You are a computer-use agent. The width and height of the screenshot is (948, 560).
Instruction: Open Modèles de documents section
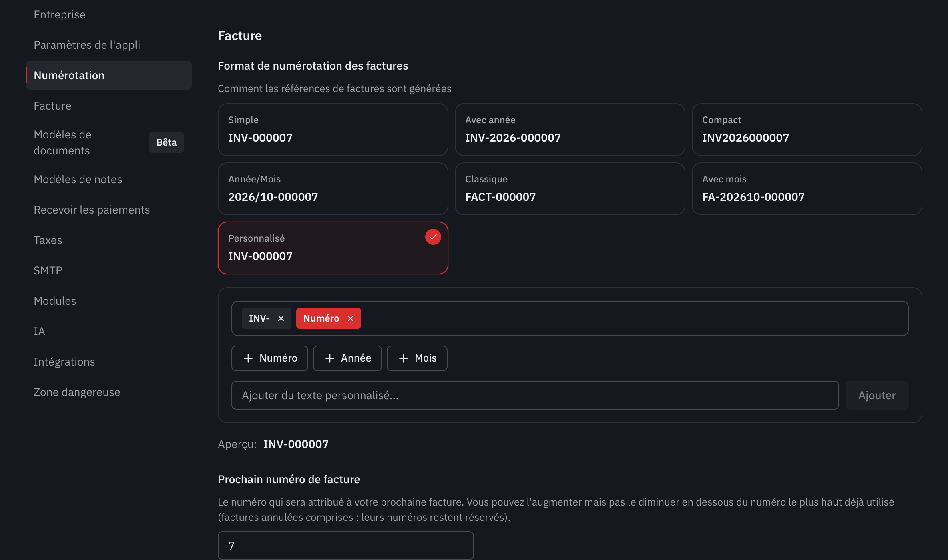pos(109,142)
